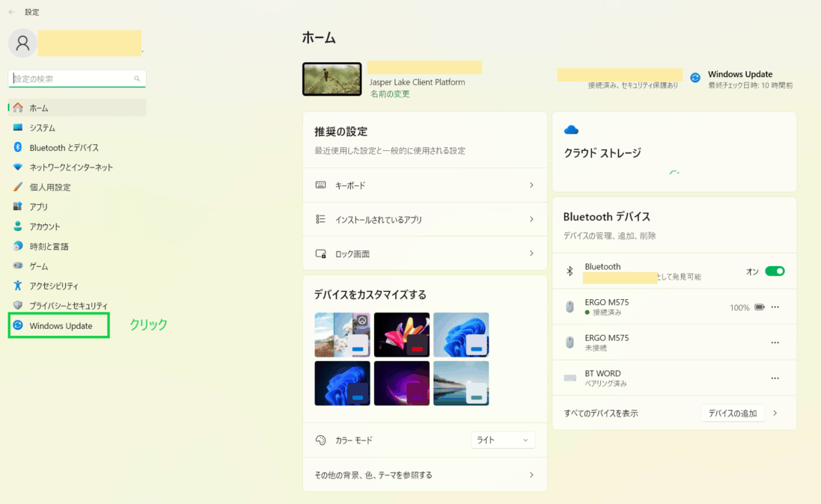Select the lake landscape theme
This screenshot has height=504, width=821.
[461, 383]
